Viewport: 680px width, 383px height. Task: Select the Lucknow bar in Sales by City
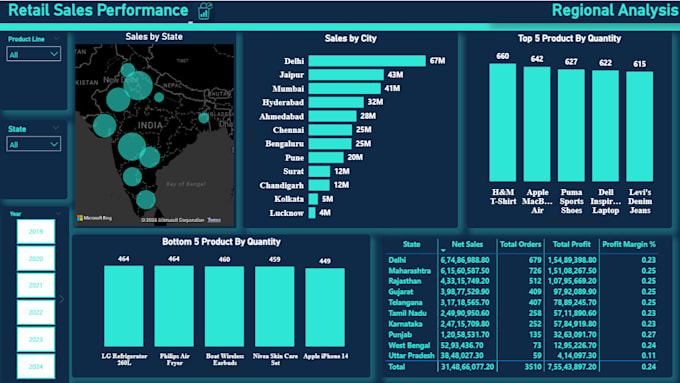(312, 213)
